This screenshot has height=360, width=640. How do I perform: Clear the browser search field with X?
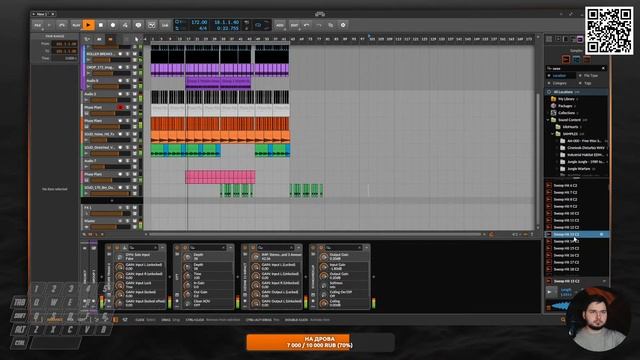pos(603,68)
